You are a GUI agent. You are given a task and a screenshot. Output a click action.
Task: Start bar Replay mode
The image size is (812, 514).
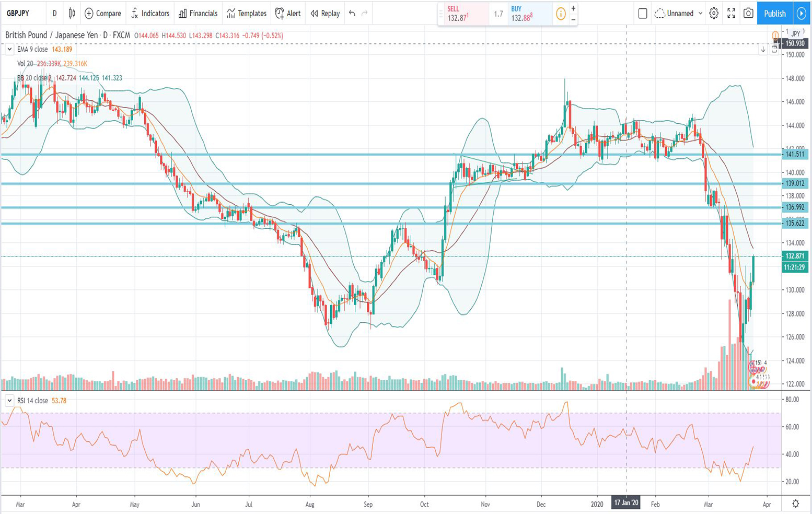pyautogui.click(x=324, y=14)
